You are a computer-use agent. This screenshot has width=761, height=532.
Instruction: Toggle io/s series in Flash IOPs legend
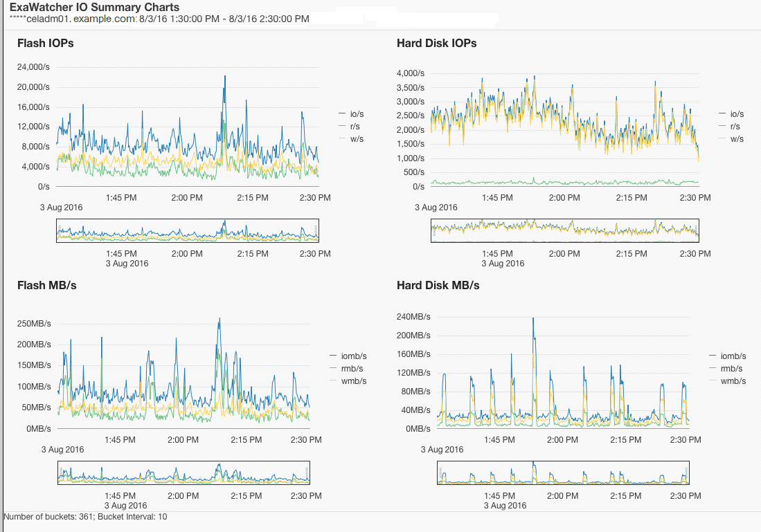[x=351, y=114]
